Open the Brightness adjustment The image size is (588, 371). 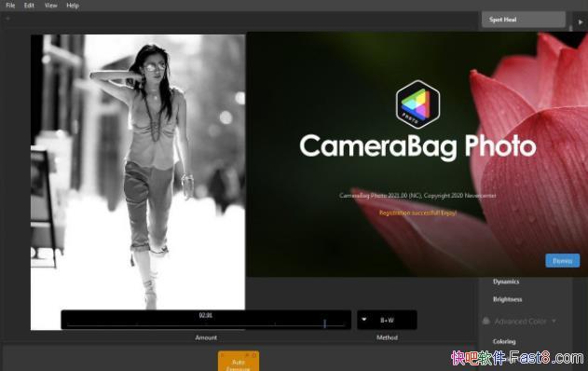(507, 299)
